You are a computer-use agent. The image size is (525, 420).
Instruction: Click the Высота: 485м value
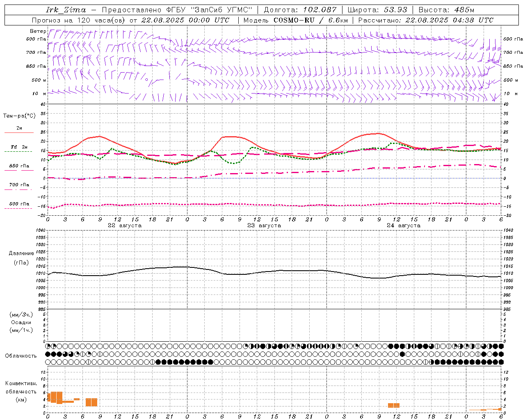click(x=446, y=10)
